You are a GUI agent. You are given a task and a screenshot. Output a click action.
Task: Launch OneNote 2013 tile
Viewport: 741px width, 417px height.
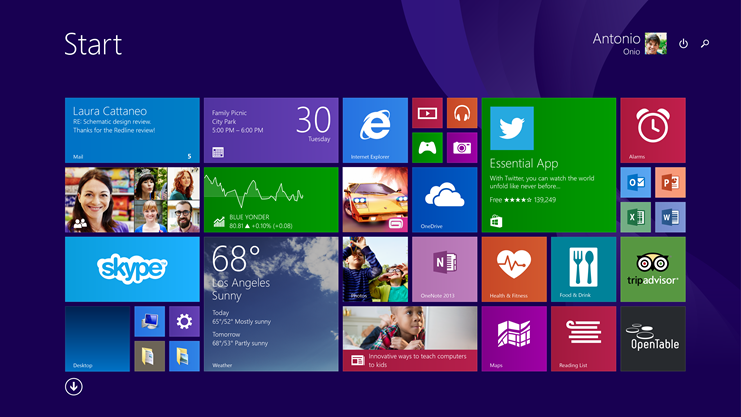(444, 269)
